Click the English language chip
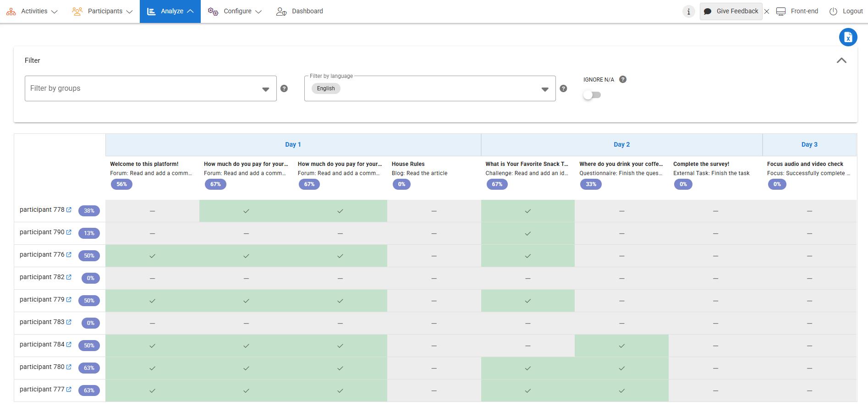 (326, 88)
